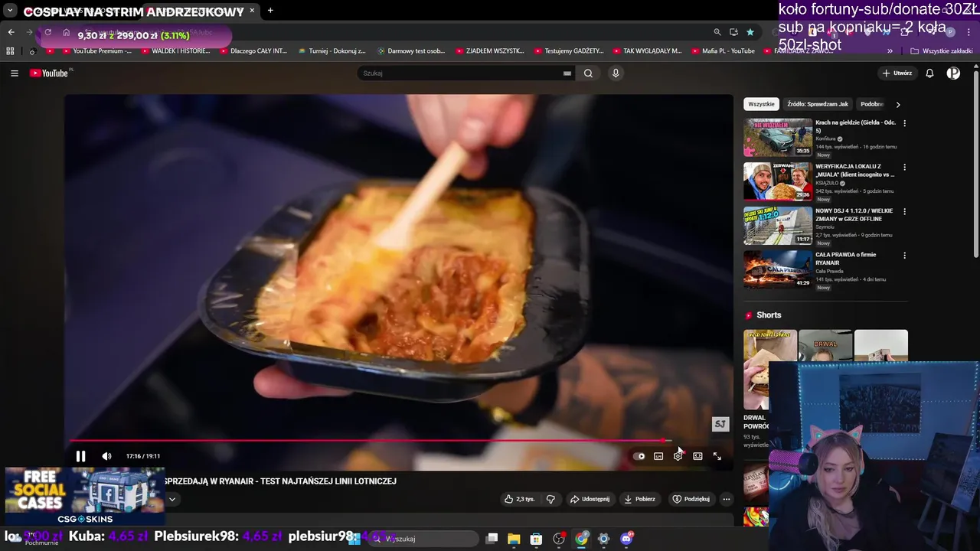This screenshot has height=551, width=980.
Task: Open the tab search dropdown arrow
Action: pos(10,11)
